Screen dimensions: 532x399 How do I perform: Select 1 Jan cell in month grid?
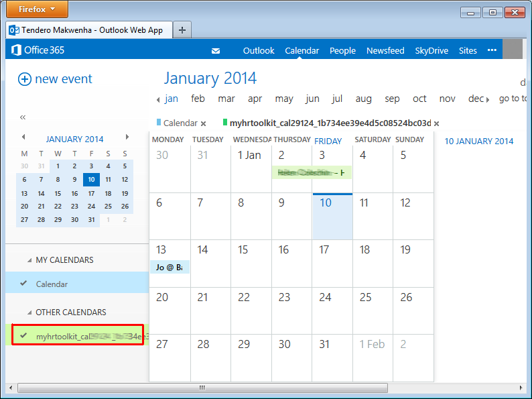(x=251, y=169)
